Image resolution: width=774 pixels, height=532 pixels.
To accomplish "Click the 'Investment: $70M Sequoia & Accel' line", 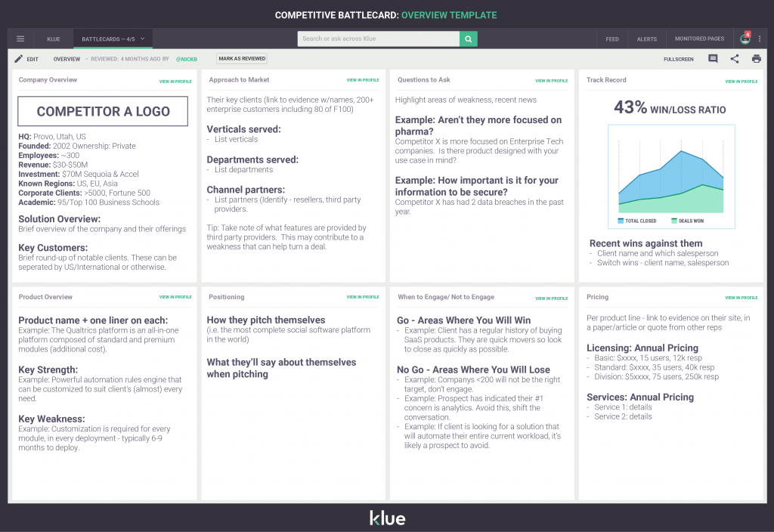I will coord(79,175).
